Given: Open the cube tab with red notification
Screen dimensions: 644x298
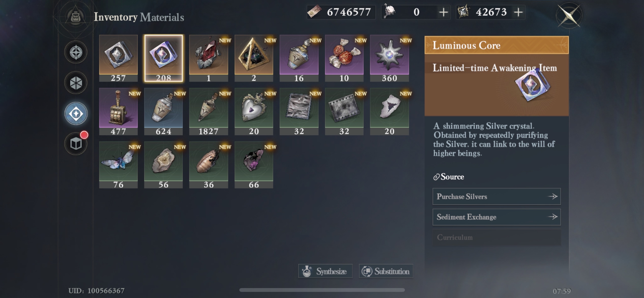Looking at the screenshot, I should [76, 144].
